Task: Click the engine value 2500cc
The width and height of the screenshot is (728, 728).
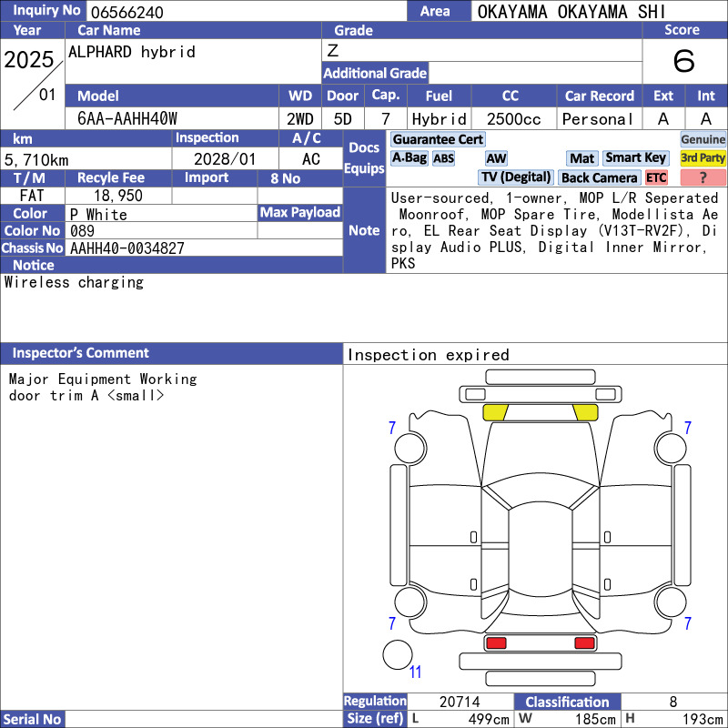Action: point(513,119)
